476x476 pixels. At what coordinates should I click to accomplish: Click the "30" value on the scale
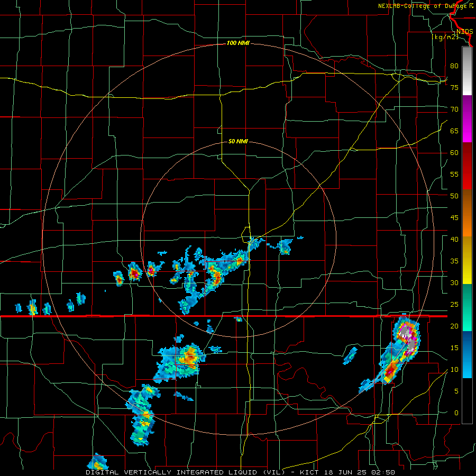click(454, 282)
